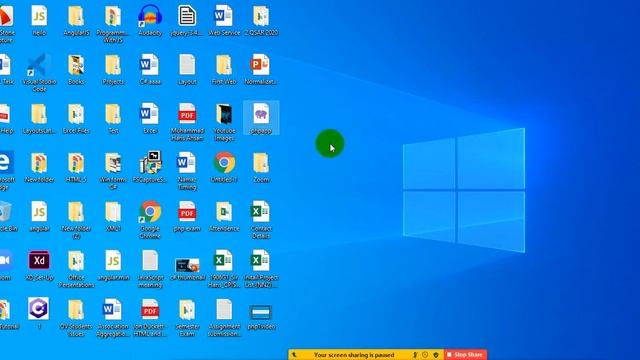
Task: Click the microphone icon in sharing bar
Action: (x=415, y=355)
